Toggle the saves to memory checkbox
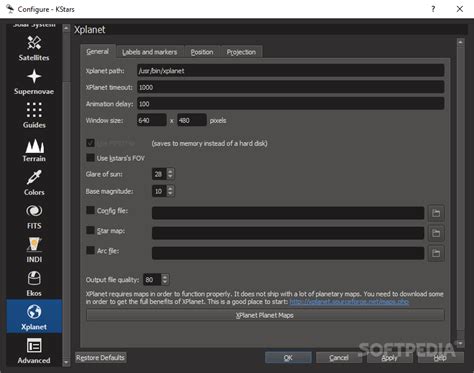 90,143
